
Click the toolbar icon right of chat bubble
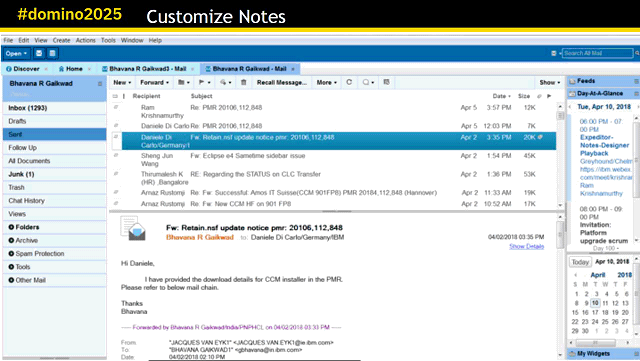coord(387,82)
